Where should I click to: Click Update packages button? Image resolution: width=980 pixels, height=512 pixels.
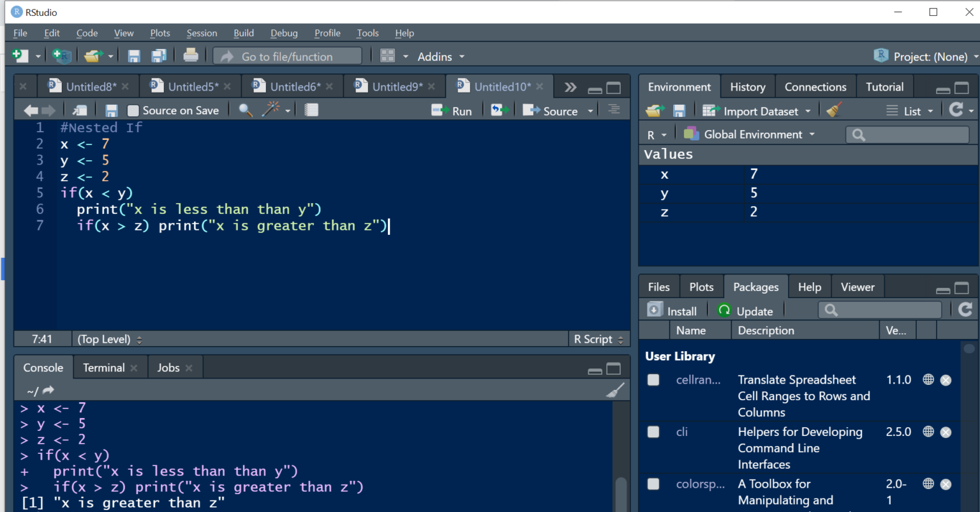click(x=745, y=311)
